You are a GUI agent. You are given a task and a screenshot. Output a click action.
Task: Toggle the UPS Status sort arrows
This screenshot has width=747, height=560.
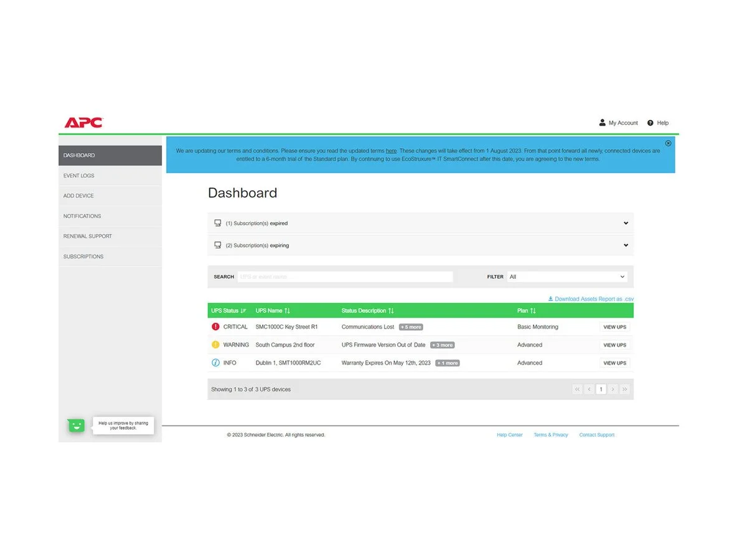pyautogui.click(x=244, y=310)
